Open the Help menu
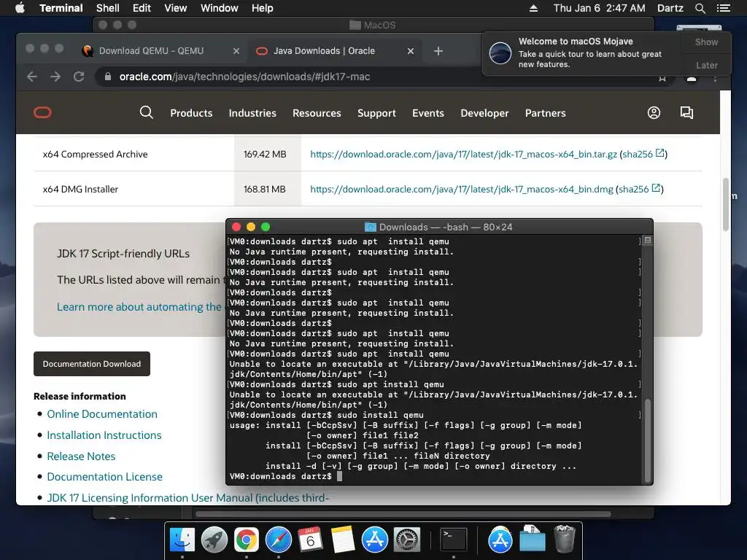 [262, 8]
